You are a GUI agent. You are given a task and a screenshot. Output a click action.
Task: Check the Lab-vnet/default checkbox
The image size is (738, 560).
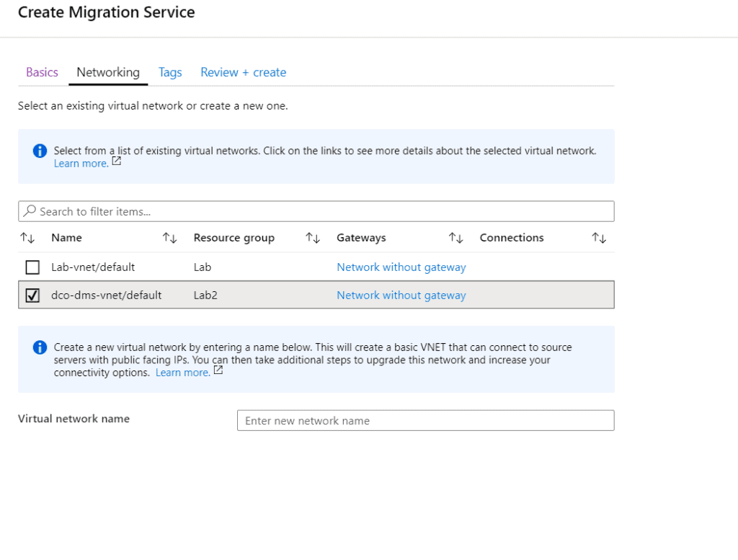32,267
